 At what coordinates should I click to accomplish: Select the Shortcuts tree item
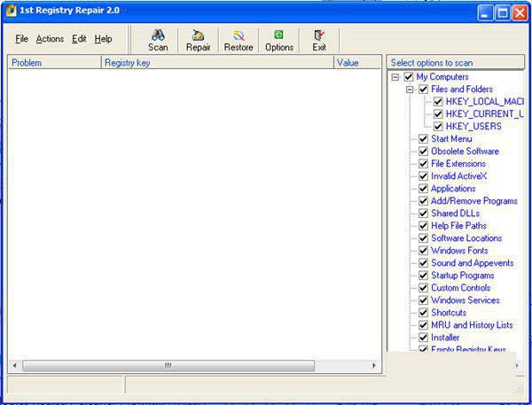click(449, 313)
